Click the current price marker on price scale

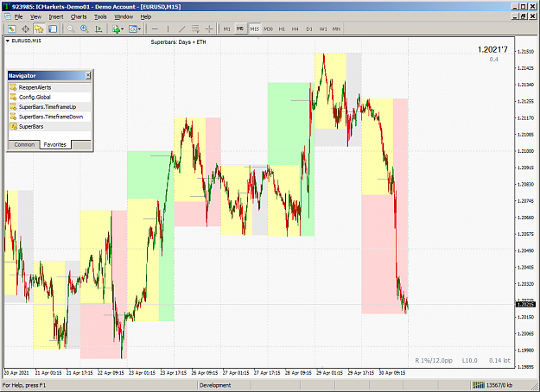click(x=525, y=304)
